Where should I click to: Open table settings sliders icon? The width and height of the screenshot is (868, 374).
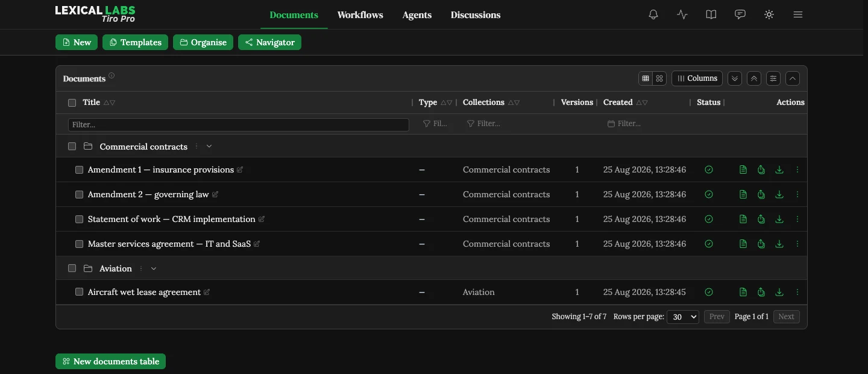[x=773, y=78]
